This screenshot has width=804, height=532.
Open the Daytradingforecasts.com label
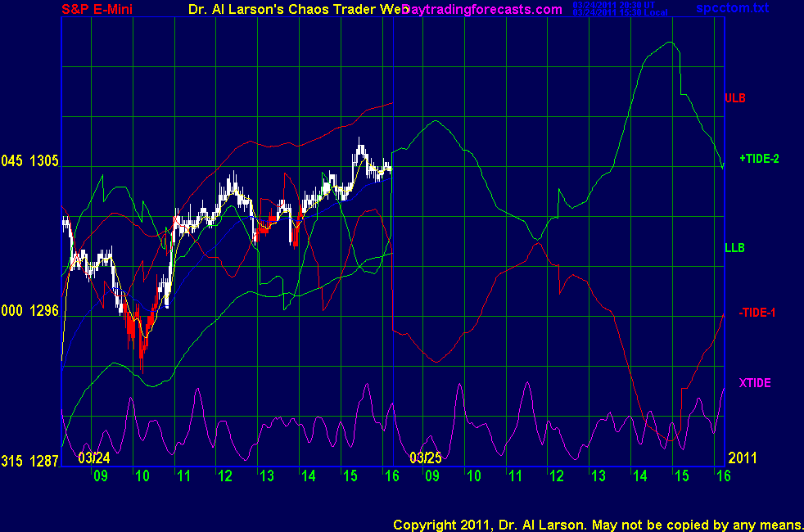click(x=482, y=9)
